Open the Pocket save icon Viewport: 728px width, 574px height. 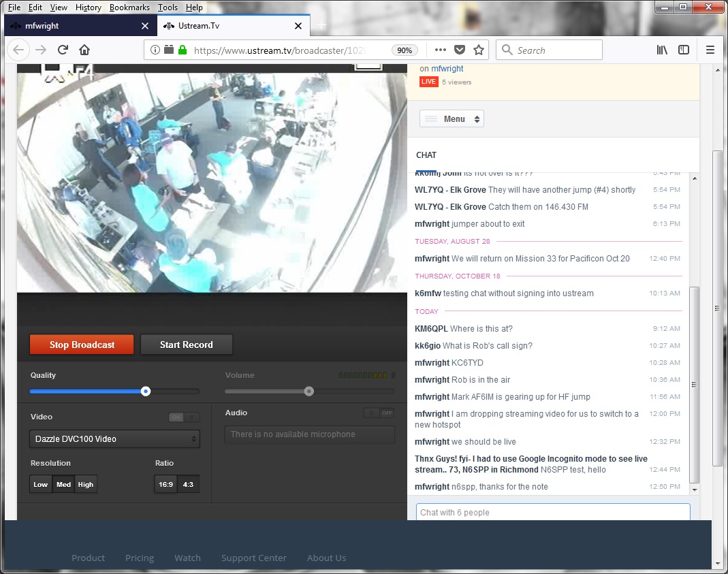[x=460, y=50]
